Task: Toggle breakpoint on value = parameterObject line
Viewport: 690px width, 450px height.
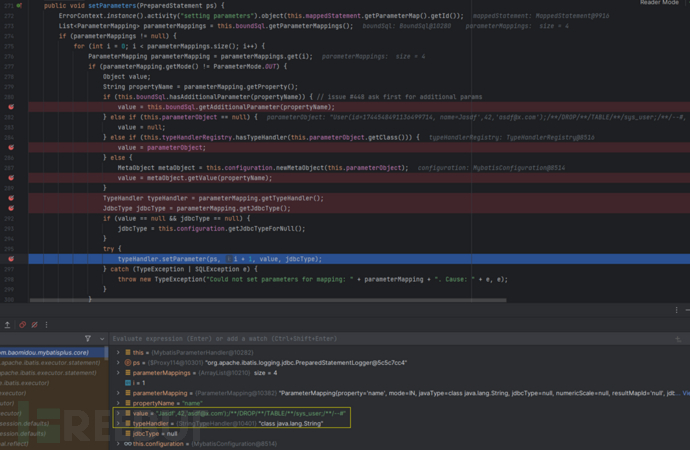Action: (x=11, y=147)
